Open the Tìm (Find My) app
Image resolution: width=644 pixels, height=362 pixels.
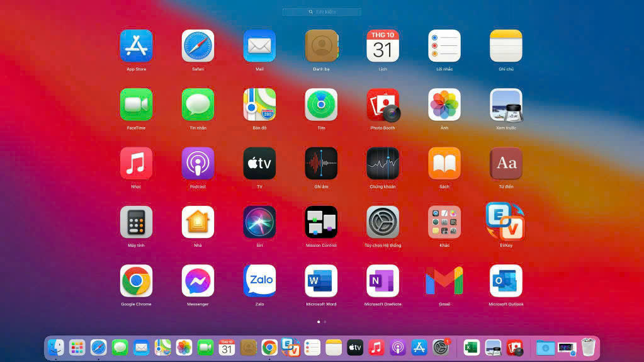(x=321, y=105)
